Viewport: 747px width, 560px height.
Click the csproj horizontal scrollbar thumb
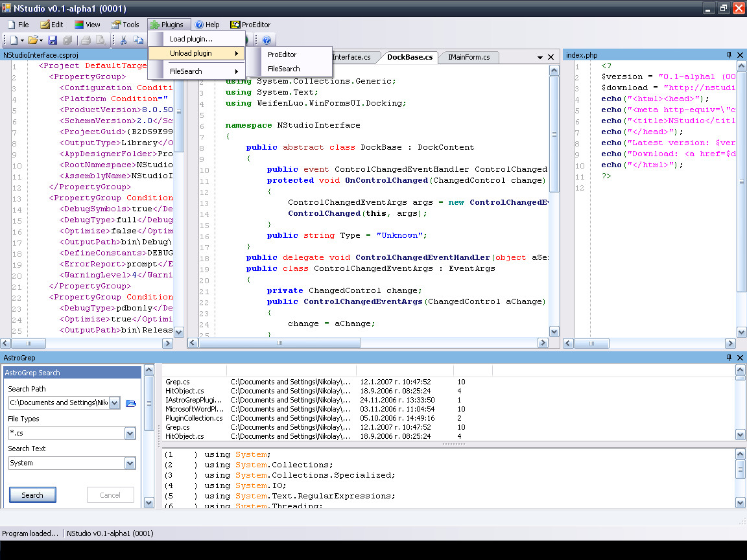29,343
